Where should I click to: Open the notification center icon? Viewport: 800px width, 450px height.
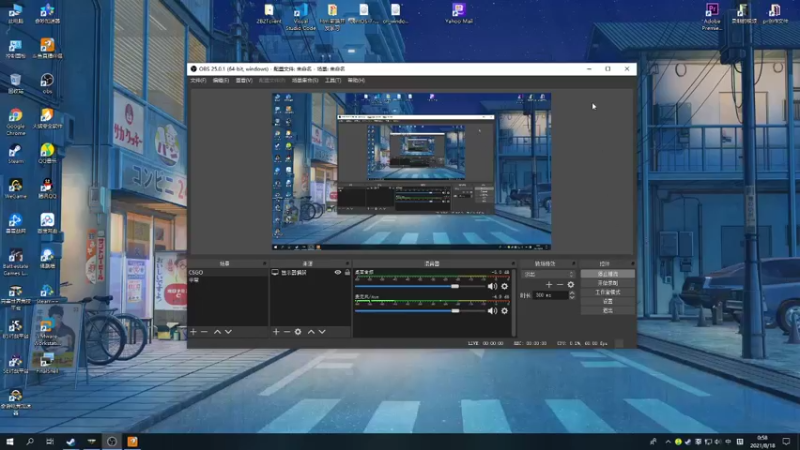[x=786, y=441]
